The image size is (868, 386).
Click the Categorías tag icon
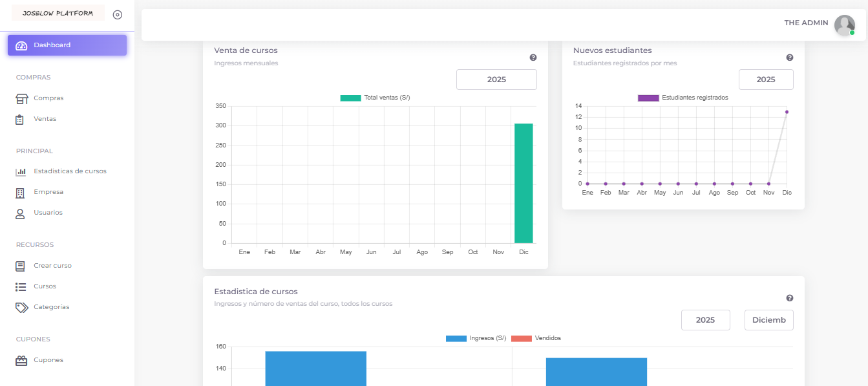point(21,307)
